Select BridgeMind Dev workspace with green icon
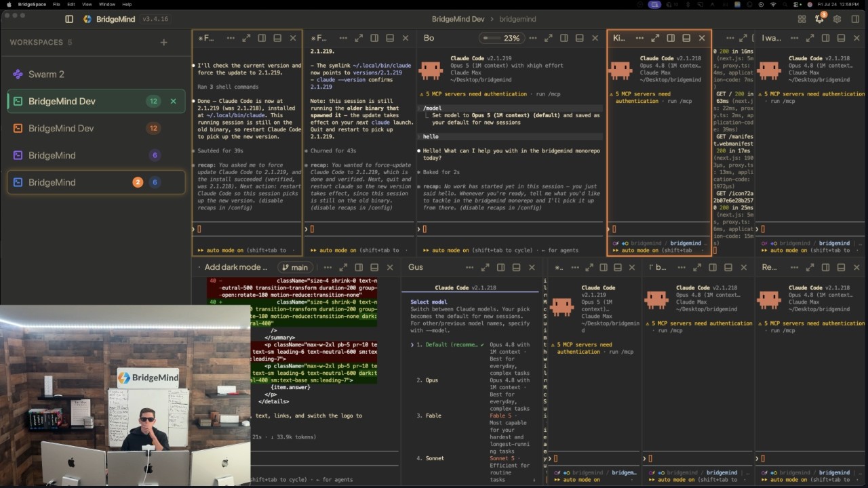 [x=96, y=101]
